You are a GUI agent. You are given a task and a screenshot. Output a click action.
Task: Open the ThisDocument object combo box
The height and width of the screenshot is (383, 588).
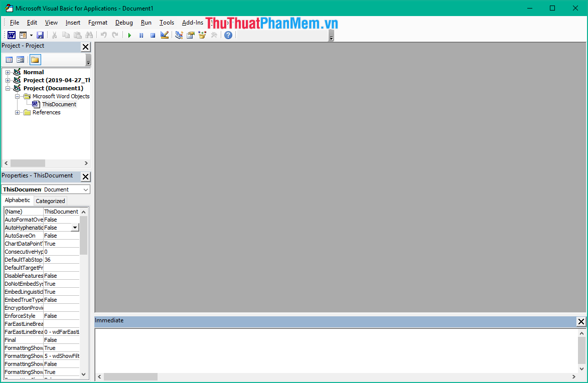point(86,189)
